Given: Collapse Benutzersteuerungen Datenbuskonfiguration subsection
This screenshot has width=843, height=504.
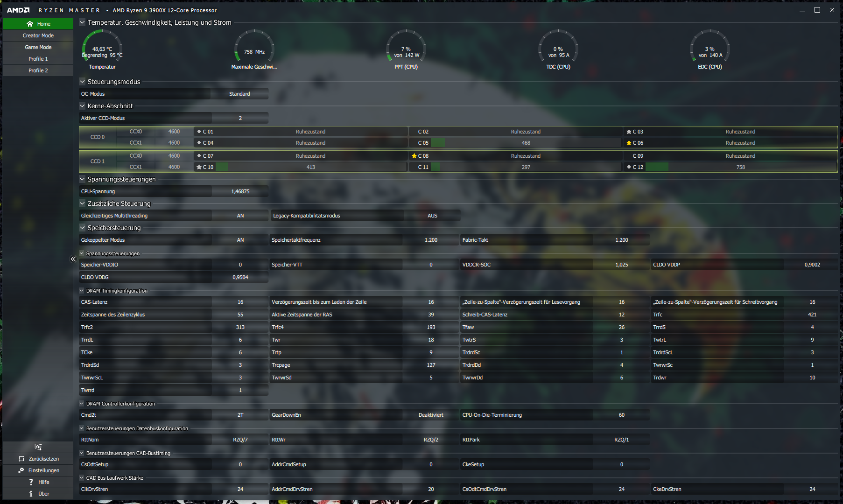Looking at the screenshot, I should point(82,428).
